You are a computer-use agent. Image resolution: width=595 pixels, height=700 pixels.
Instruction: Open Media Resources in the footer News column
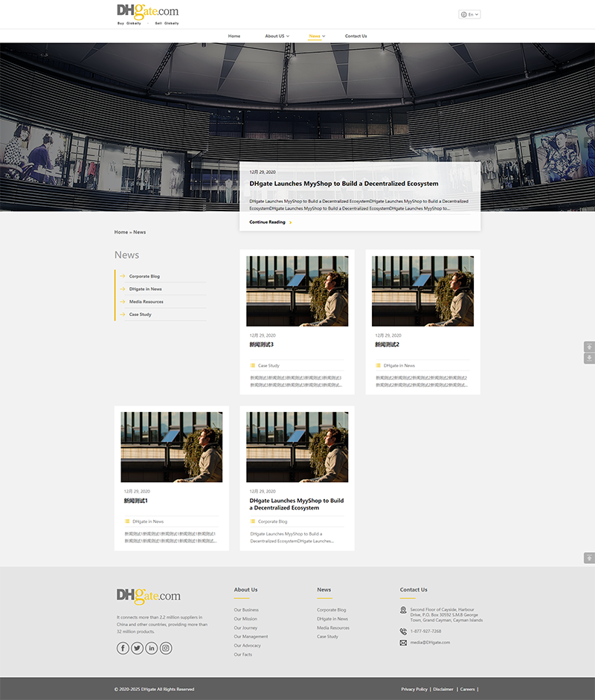333,628
